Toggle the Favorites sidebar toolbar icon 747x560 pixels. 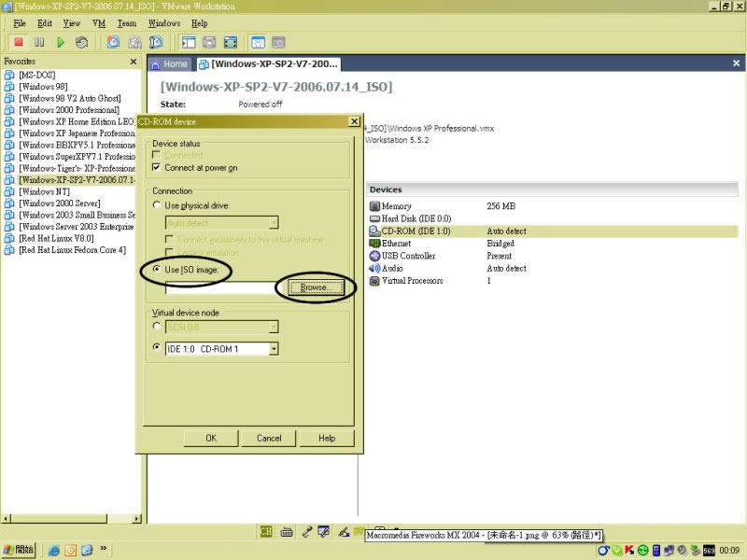click(189, 42)
